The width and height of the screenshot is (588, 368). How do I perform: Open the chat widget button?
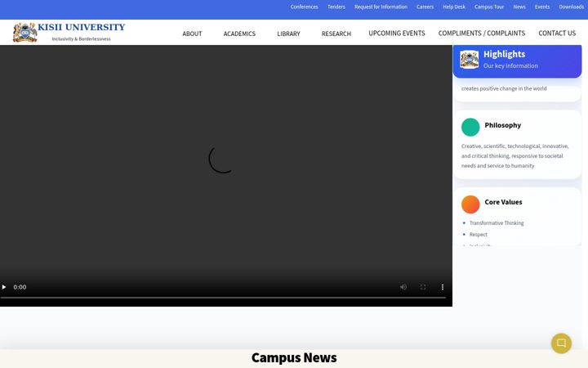561,343
